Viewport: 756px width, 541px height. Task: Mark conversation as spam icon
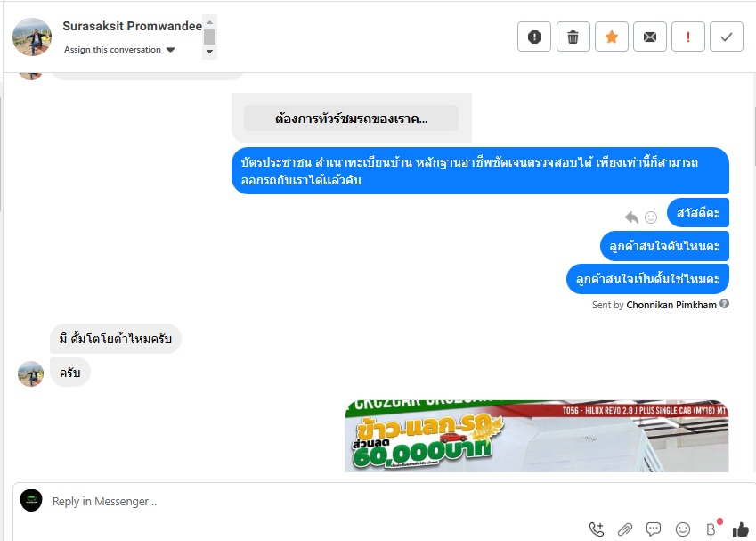click(534, 37)
